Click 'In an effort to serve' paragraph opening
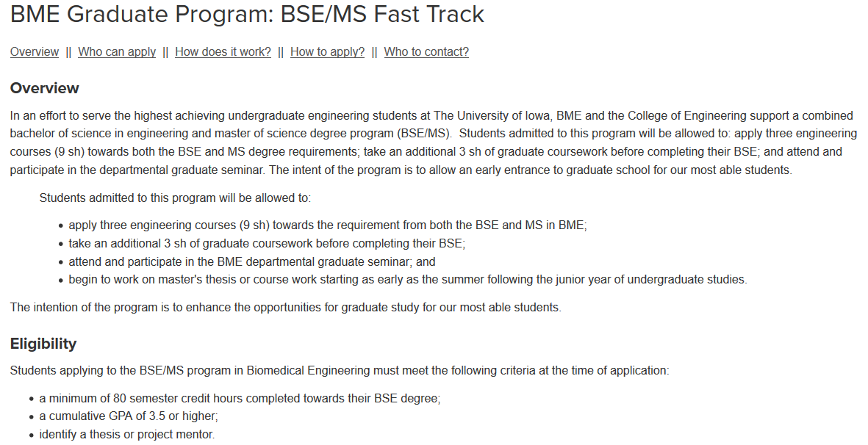This screenshot has width=868, height=445. [x=61, y=116]
